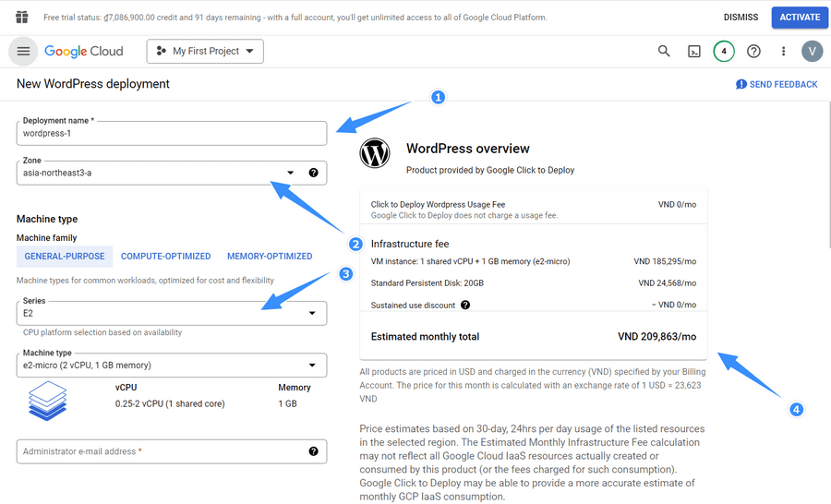Image resolution: width=831 pixels, height=504 pixels.
Task: Expand the Series E2 dropdown
Action: click(312, 313)
